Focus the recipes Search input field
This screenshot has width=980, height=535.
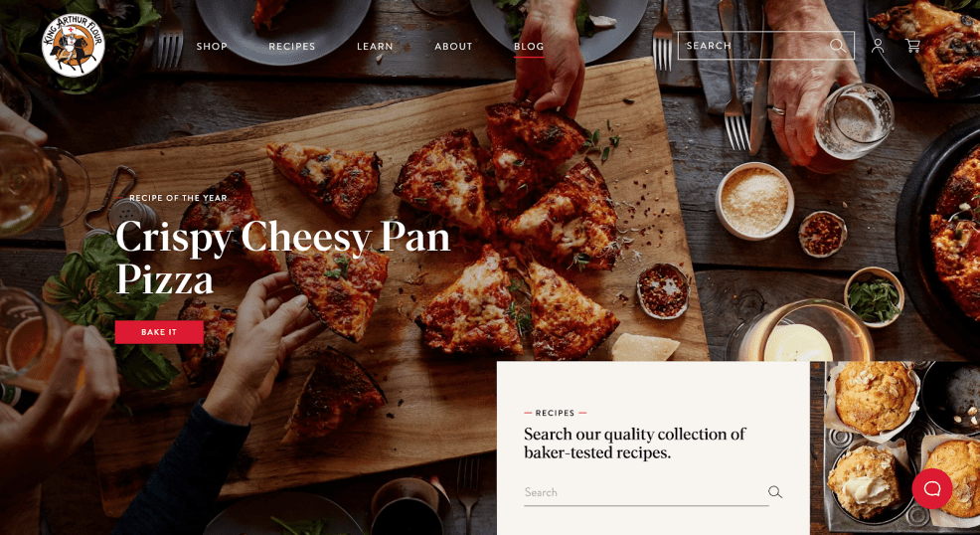(646, 492)
